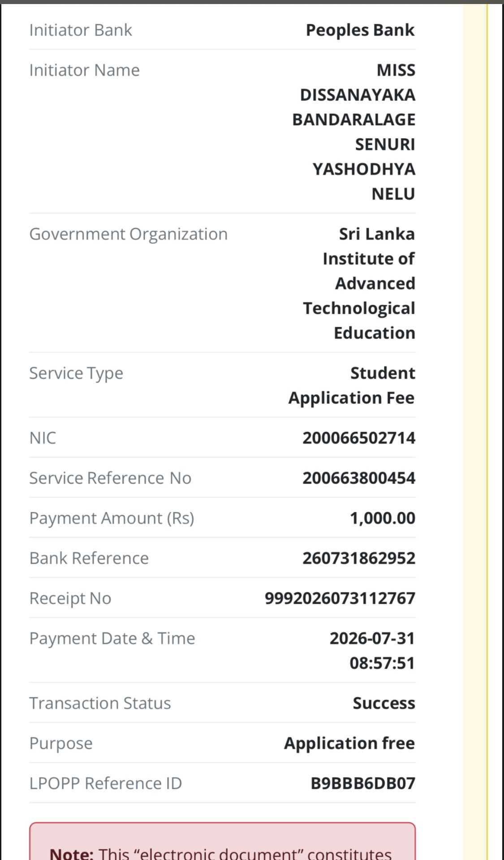Select the Success transaction status
Screen dimensions: 504x860
[384, 703]
